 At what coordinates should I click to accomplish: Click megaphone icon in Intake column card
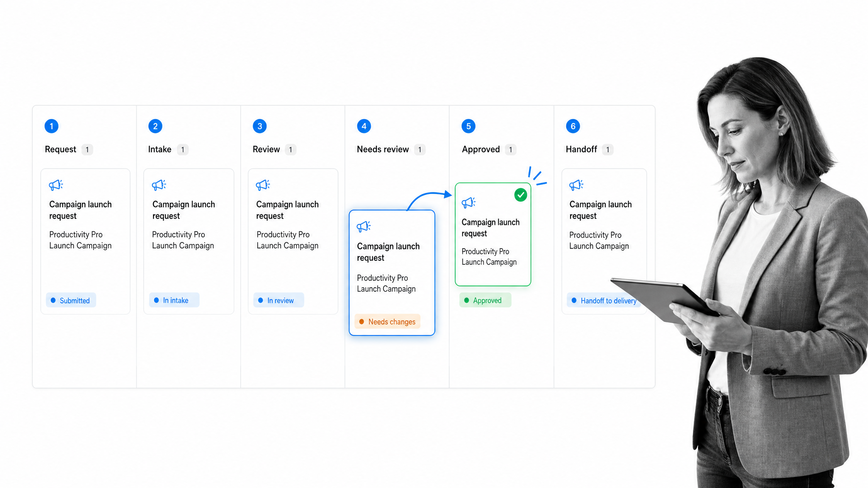click(159, 185)
